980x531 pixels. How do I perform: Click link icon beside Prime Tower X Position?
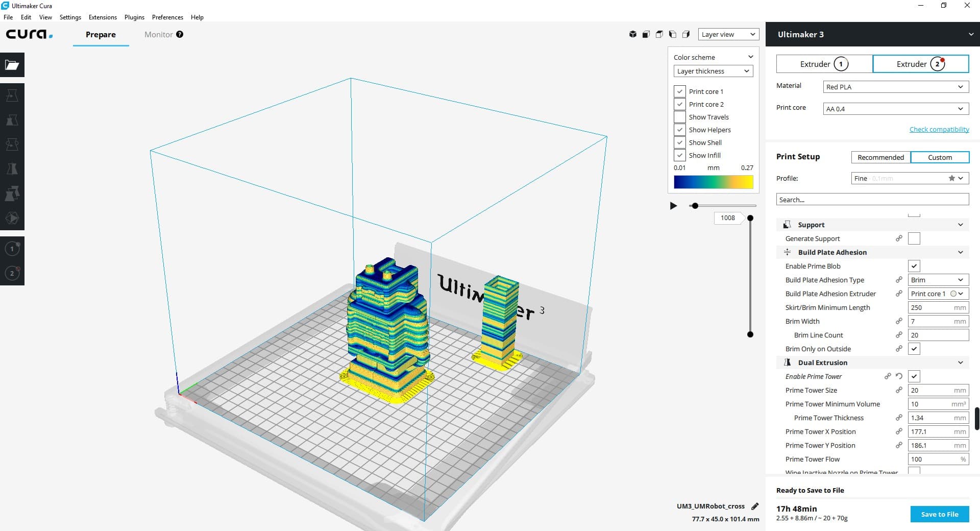point(899,431)
